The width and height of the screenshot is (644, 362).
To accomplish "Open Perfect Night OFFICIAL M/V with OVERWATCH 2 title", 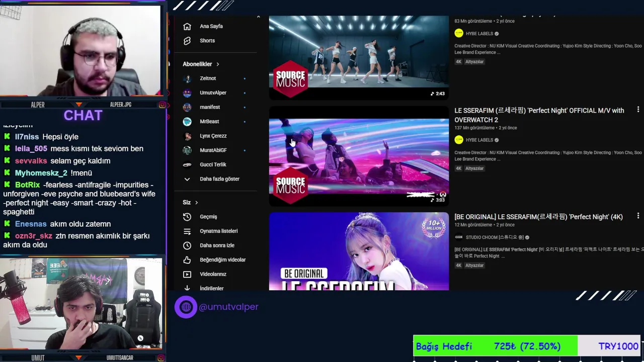I will point(539,115).
